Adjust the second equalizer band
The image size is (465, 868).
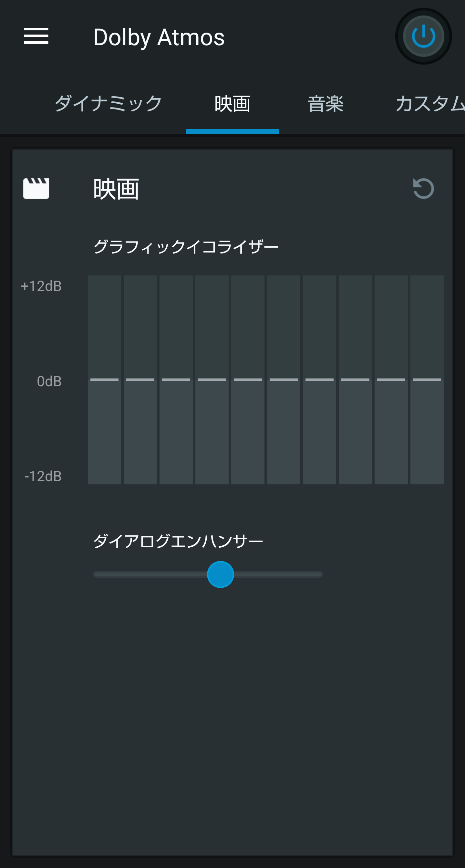pos(140,380)
